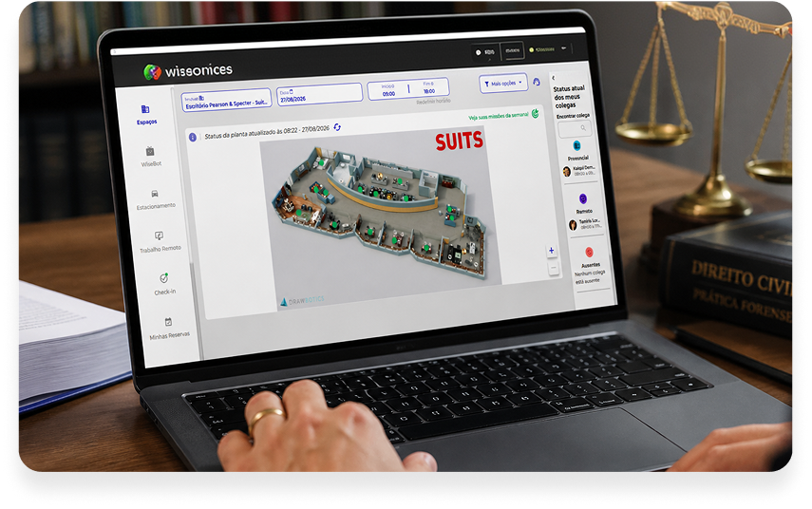The image size is (812, 509).
Task: Click the clock button in the top bar
Action: 485,52
